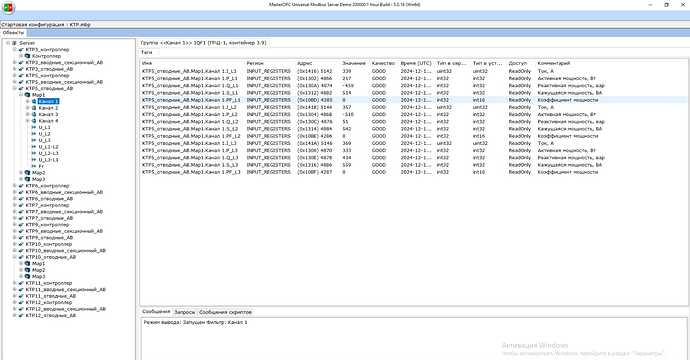Screen dimensions: 690x360
Task: Select the tag row Канал 1.I_L1
Action: pyautogui.click(x=414, y=71)
